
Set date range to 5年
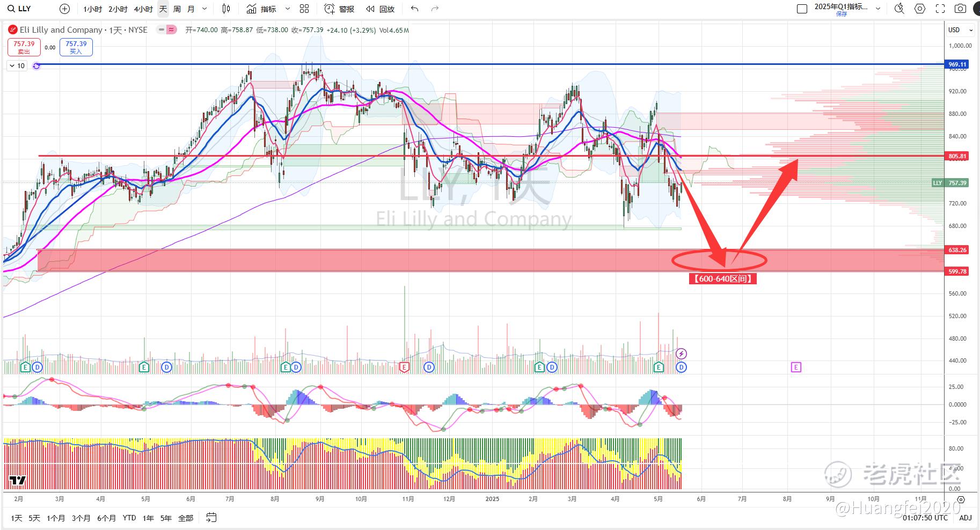(166, 518)
